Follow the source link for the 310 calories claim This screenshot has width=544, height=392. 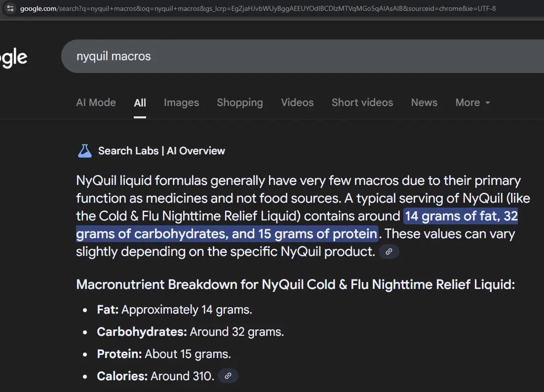(x=228, y=376)
